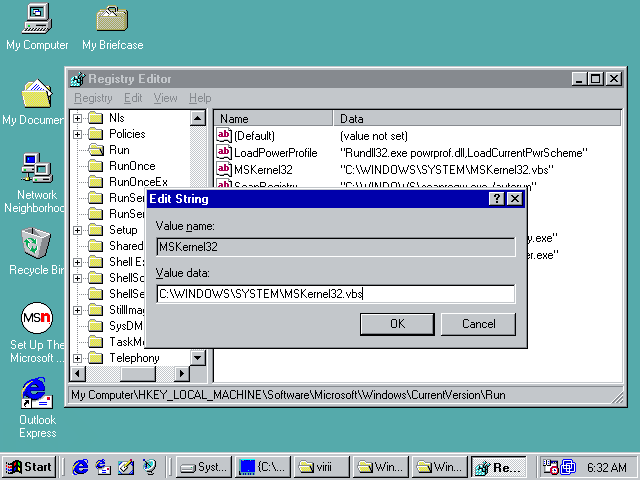Click the Task Scheduler tray icon
The width and height of the screenshot is (640, 480).
point(550,467)
